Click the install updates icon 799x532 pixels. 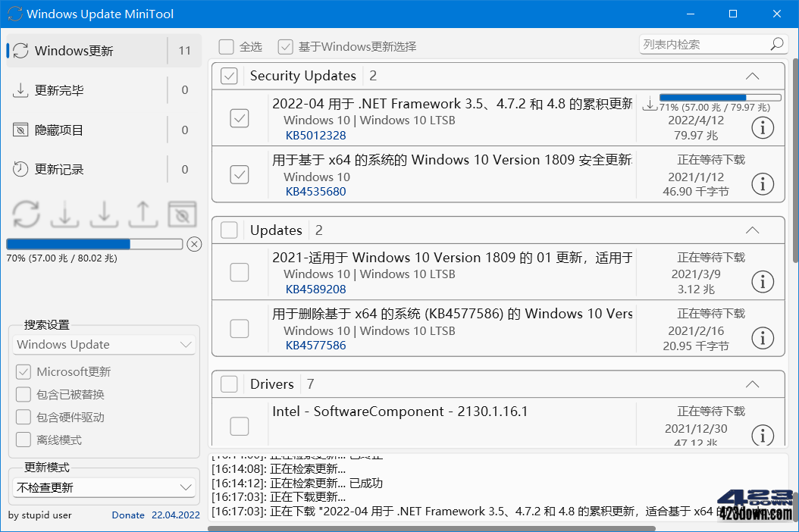(104, 214)
